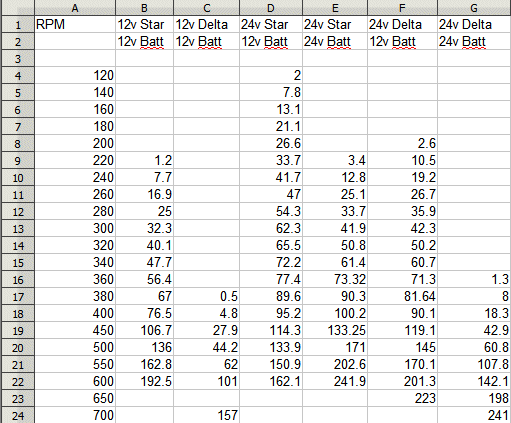The image size is (511, 423).
Task: Select cell with value 192.5
Action: click(x=144, y=381)
